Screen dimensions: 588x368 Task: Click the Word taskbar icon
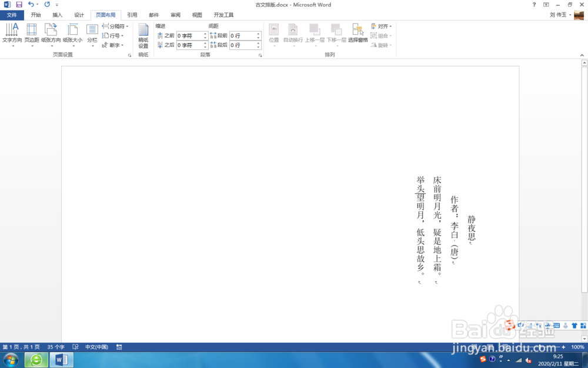click(x=62, y=360)
